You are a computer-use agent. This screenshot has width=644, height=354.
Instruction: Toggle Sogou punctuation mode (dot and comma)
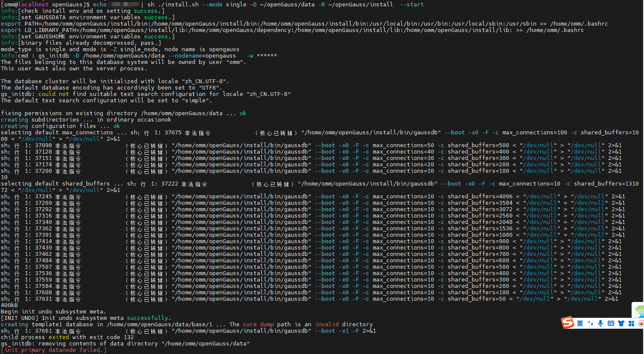pyautogui.click(x=591, y=323)
